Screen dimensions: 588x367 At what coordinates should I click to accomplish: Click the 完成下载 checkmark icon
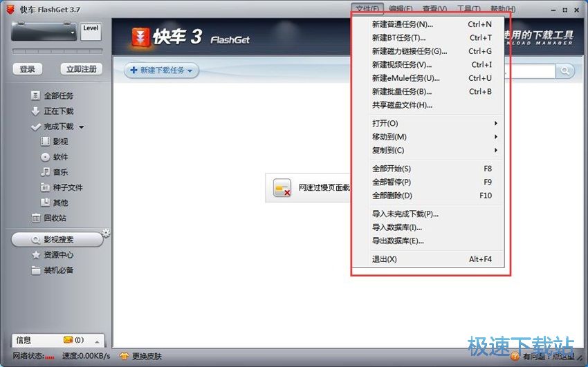(x=36, y=127)
